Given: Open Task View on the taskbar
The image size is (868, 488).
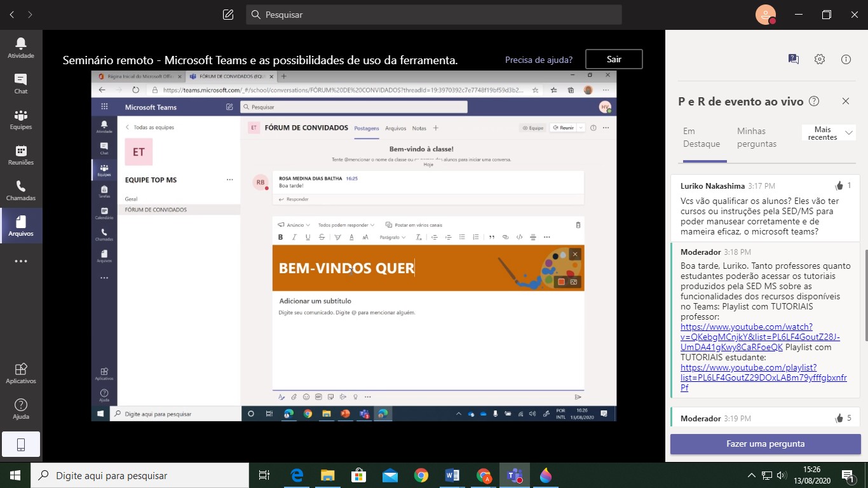Looking at the screenshot, I should pyautogui.click(x=264, y=475).
